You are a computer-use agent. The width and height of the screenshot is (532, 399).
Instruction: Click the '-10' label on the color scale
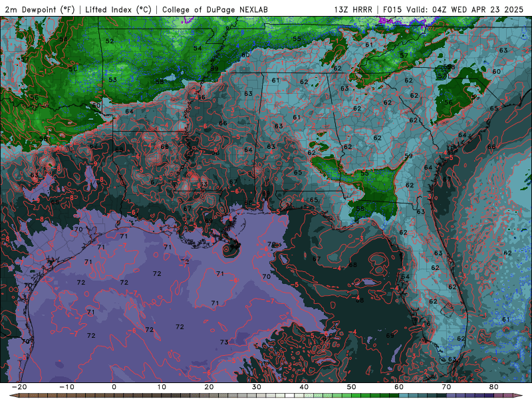pos(66,387)
